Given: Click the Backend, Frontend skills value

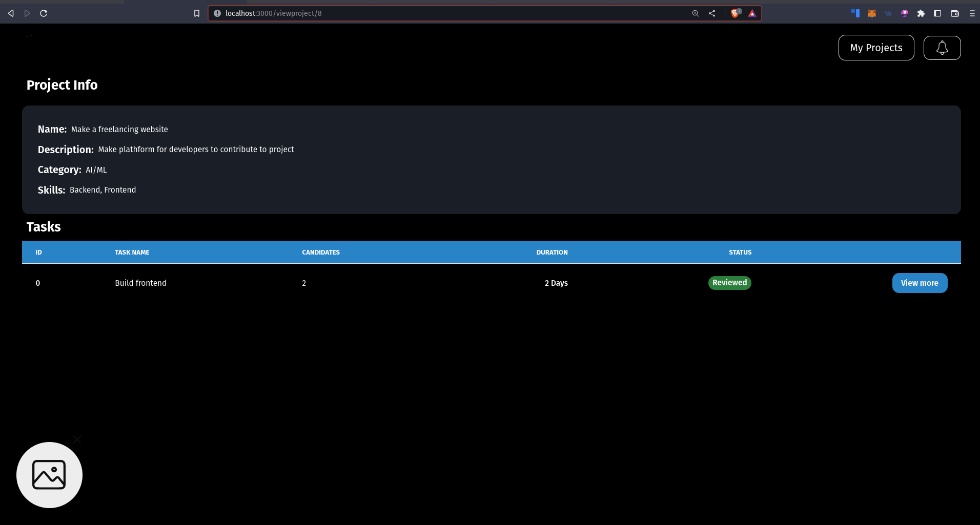Looking at the screenshot, I should (103, 190).
